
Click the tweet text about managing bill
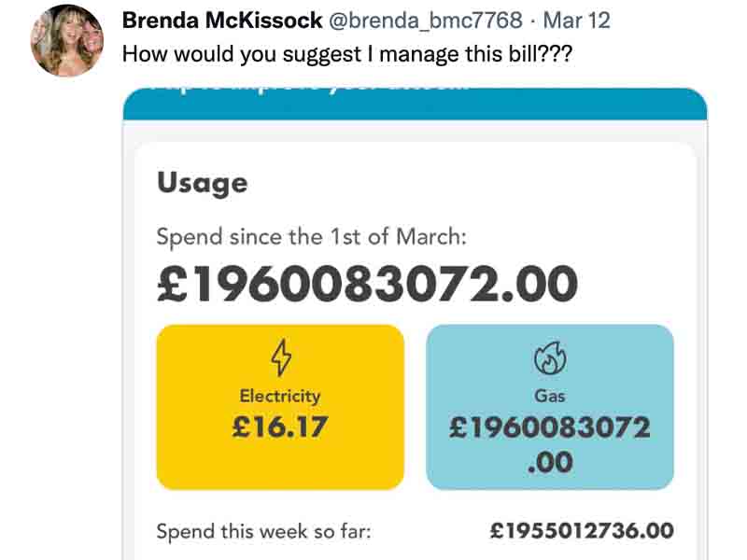(346, 54)
